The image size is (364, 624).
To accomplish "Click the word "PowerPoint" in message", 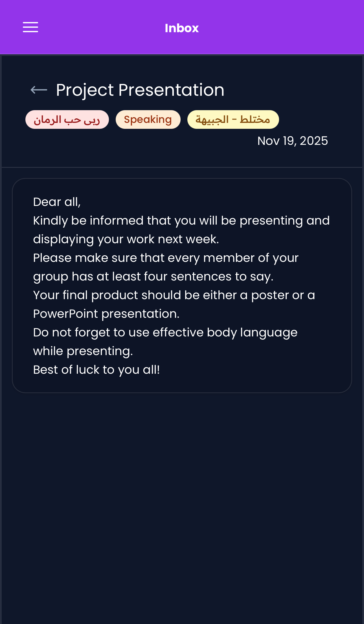I will [x=65, y=314].
